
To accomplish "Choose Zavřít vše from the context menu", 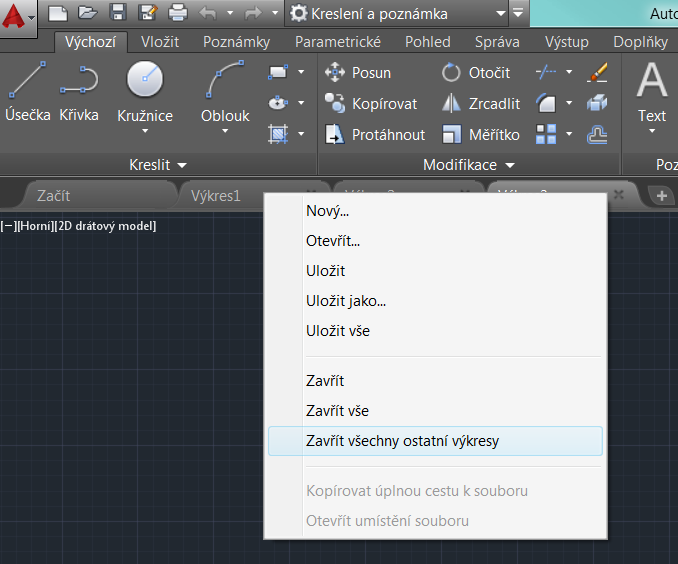I will (435, 411).
